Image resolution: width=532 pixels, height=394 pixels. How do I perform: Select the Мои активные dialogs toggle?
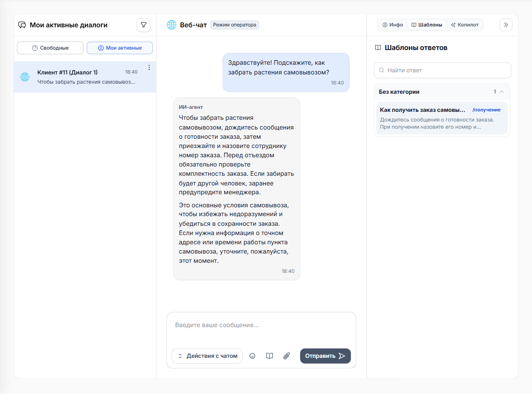[120, 48]
